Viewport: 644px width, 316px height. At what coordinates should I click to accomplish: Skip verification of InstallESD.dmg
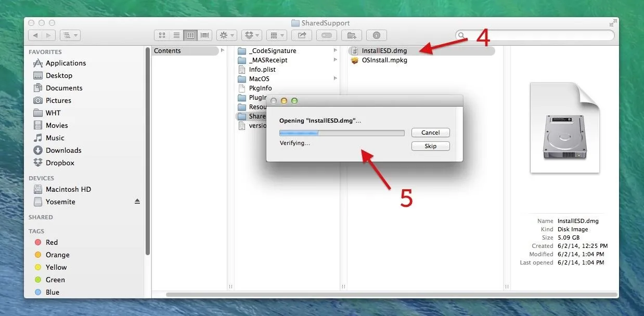click(x=431, y=146)
